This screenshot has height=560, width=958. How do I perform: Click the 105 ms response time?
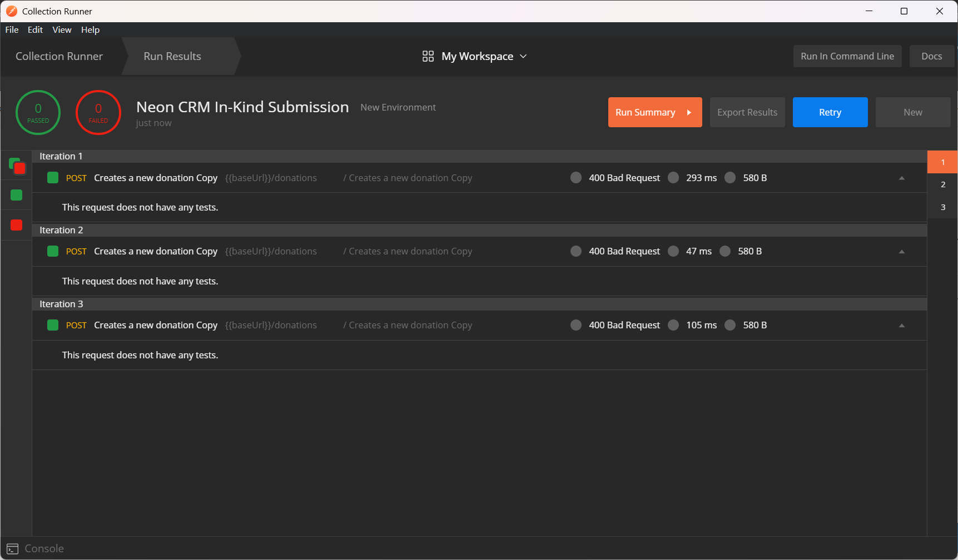(702, 325)
